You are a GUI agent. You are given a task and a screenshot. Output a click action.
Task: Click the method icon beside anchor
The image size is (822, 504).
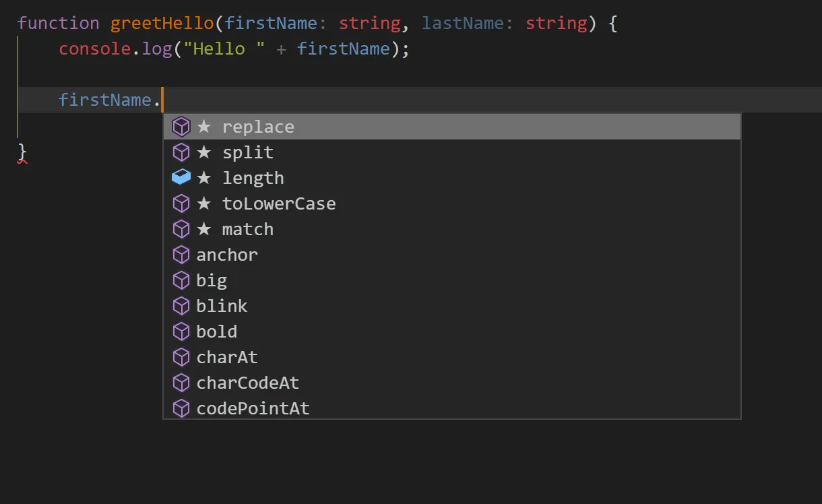pos(181,255)
